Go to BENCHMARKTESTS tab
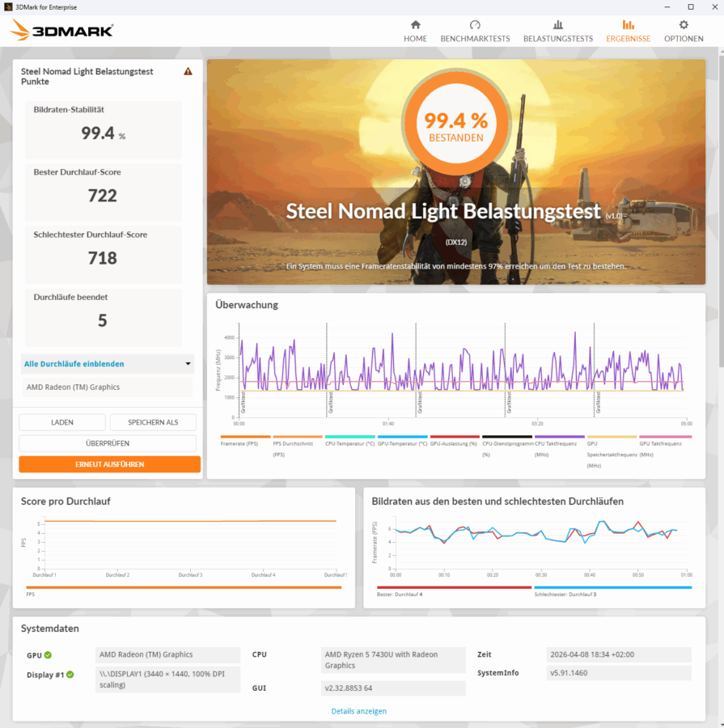This screenshot has height=728, width=724. pos(475,39)
